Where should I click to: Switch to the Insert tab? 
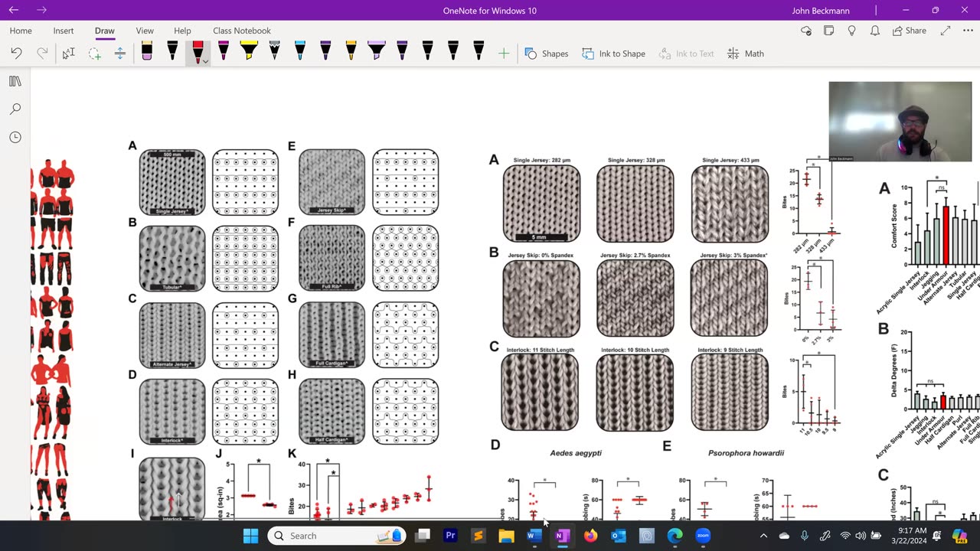[x=64, y=31]
